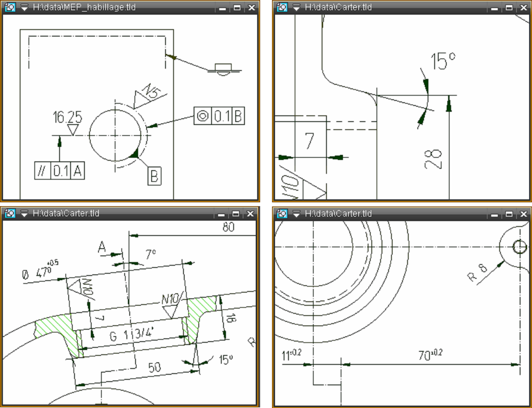Viewport: 532px width, 408px height.
Task: Click the R 8 radius dimension label
Action: [x=477, y=273]
